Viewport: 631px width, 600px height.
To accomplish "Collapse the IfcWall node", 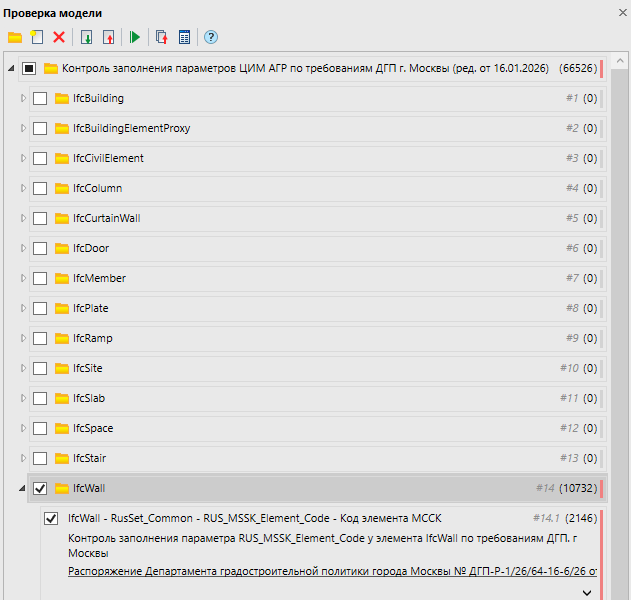I will [x=23, y=489].
